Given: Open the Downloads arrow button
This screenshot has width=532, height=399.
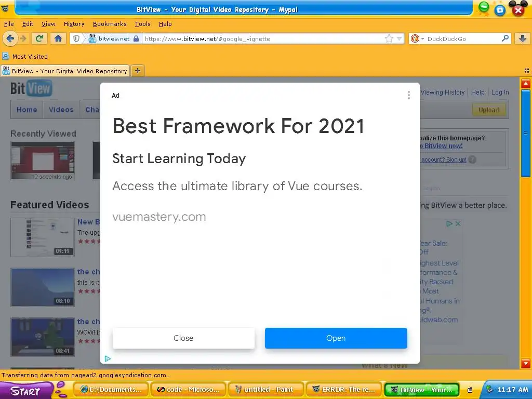Looking at the screenshot, I should pyautogui.click(x=523, y=38).
